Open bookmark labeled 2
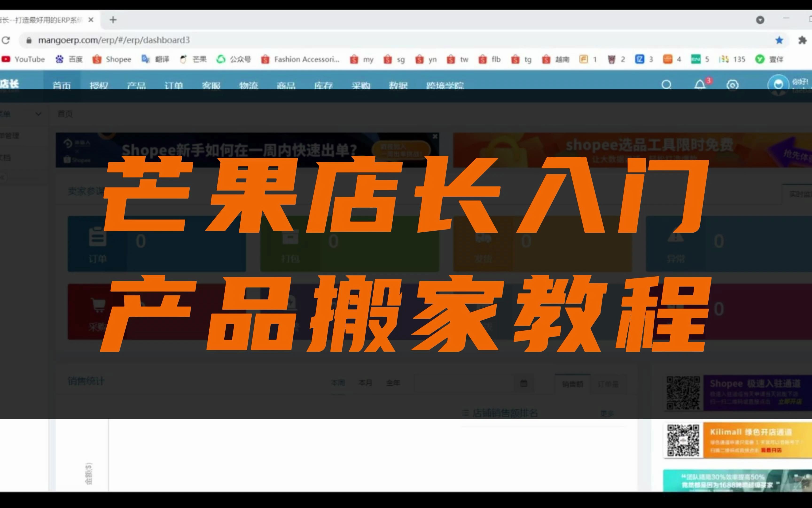The height and width of the screenshot is (508, 812). (616, 60)
